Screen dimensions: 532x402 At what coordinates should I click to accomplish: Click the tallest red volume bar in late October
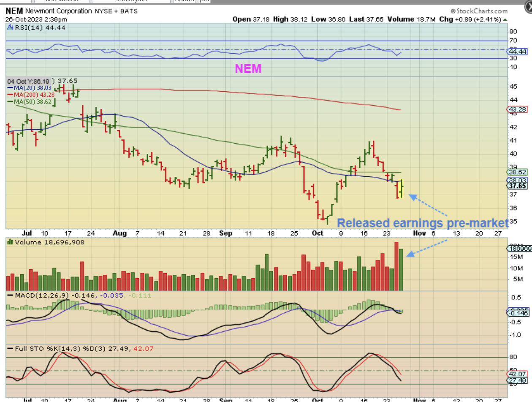click(396, 266)
